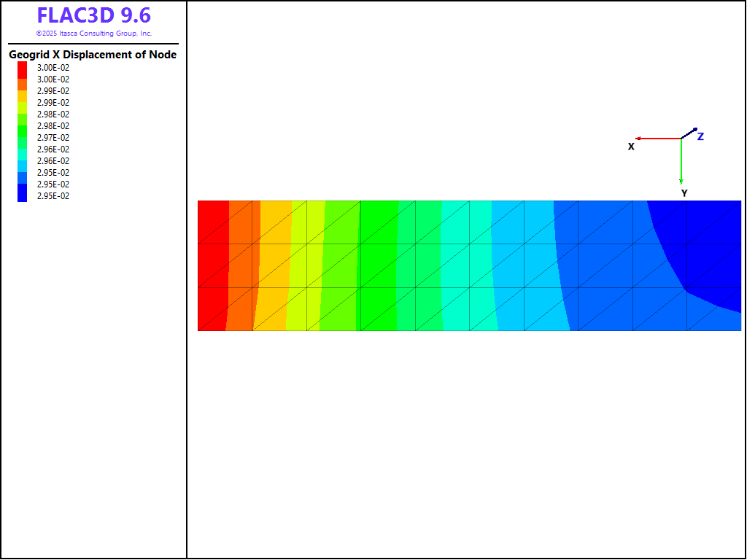Click the cyan legend color swatch
Screen dimensions: 747x560
[x=23, y=155]
